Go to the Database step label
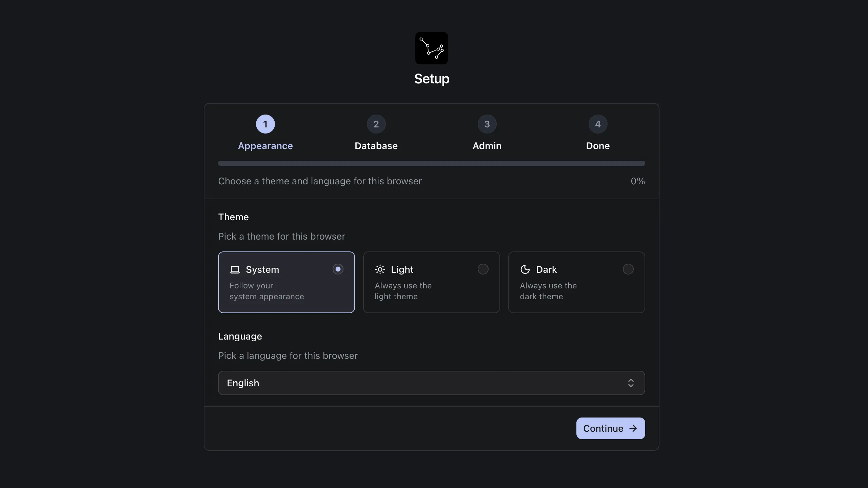Image resolution: width=868 pixels, height=488 pixels. [376, 146]
